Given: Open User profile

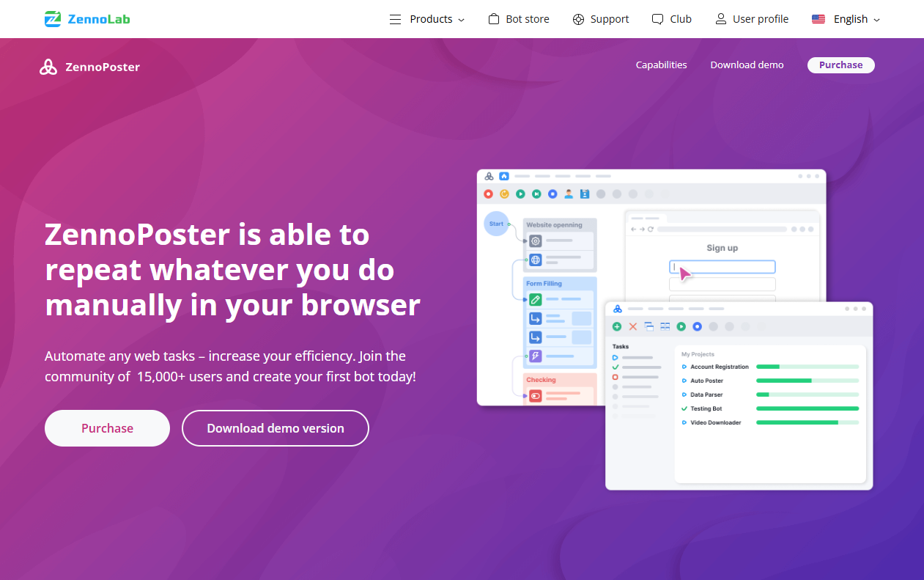Looking at the screenshot, I should pos(752,19).
